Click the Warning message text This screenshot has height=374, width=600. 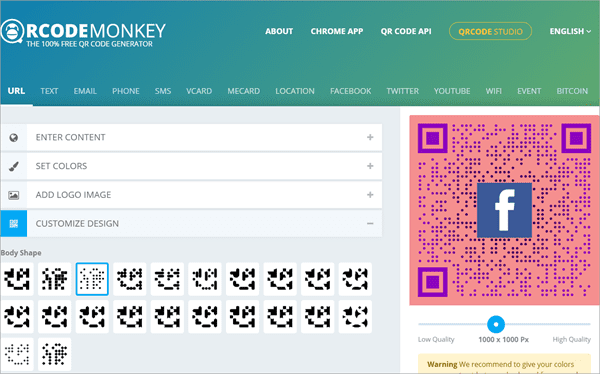coord(501,364)
